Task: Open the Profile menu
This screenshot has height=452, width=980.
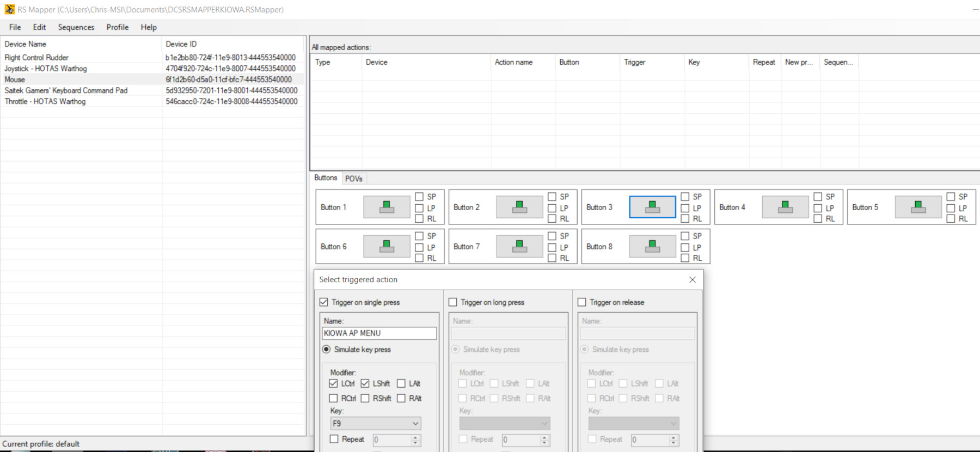Action: [117, 27]
